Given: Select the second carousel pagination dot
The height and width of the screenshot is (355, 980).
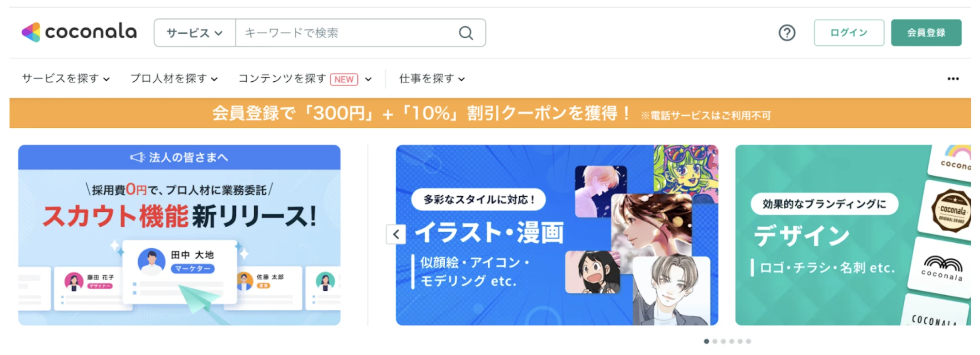Looking at the screenshot, I should (715, 341).
